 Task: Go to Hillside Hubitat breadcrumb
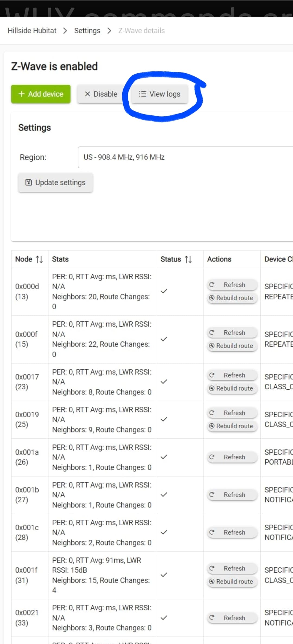point(32,31)
